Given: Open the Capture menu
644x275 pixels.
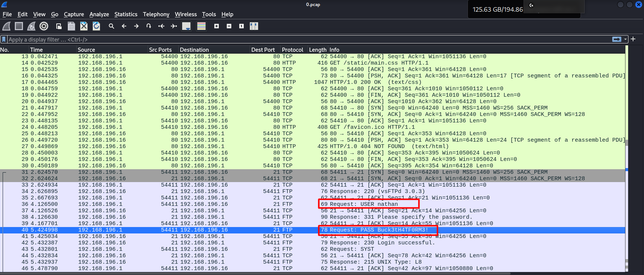Looking at the screenshot, I should pyautogui.click(x=74, y=14).
